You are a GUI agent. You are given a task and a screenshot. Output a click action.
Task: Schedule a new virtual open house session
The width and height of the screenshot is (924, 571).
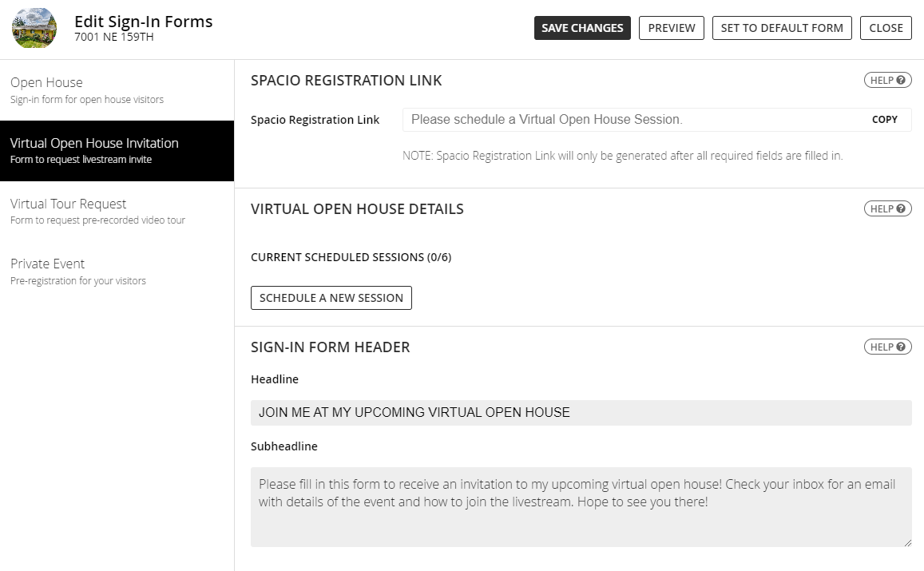[331, 297]
